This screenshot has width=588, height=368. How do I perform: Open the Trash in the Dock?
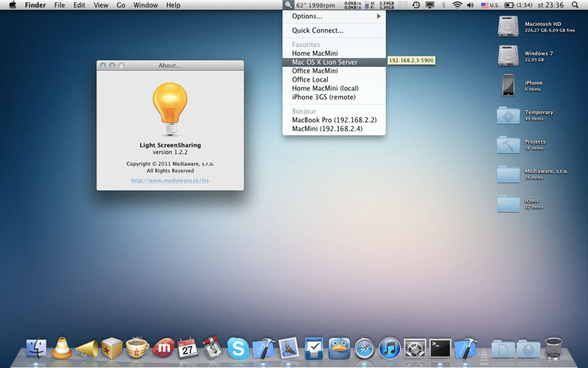[x=553, y=348]
